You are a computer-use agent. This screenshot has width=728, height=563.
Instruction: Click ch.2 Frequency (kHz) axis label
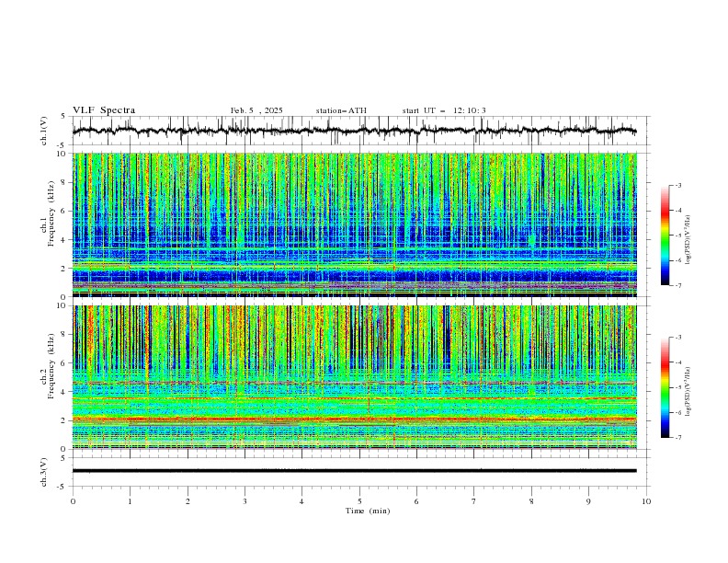[48, 365]
